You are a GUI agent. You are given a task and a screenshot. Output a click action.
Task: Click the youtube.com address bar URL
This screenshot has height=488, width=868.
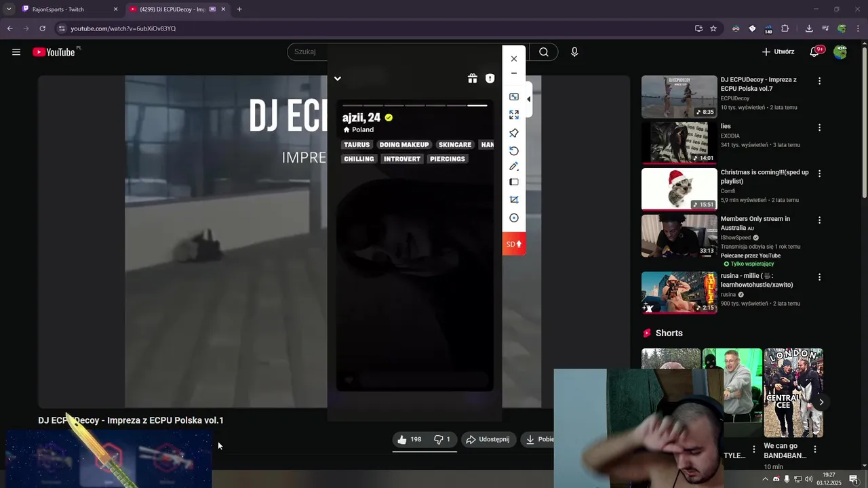[123, 28]
